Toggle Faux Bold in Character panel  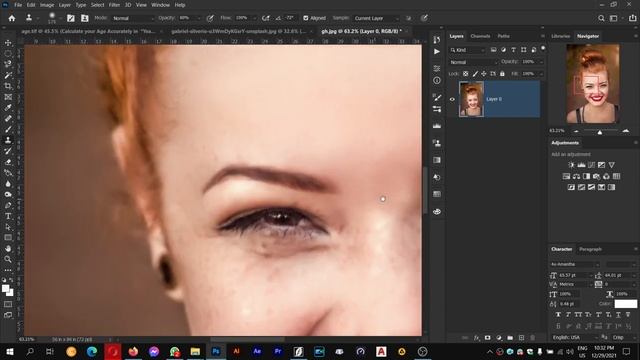point(558,315)
